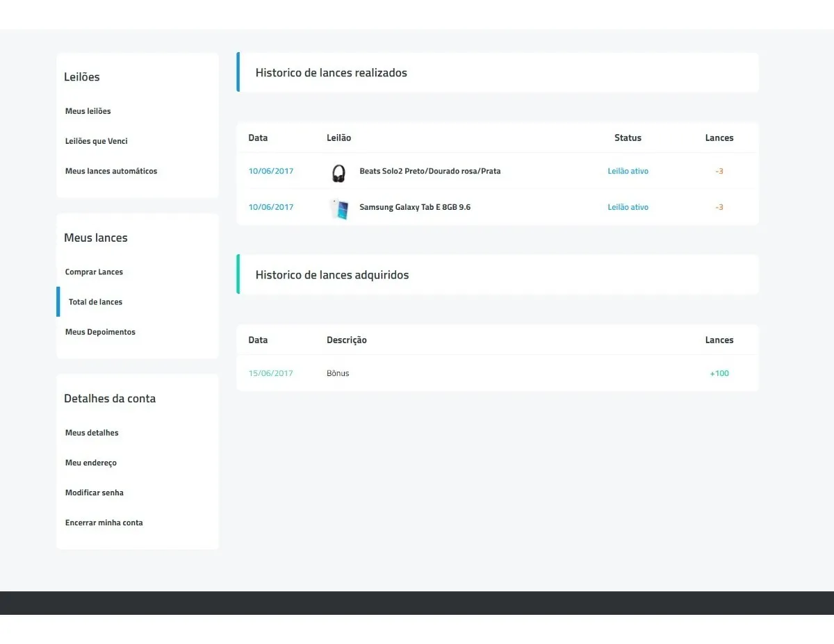Click the -3 lances value in Samsung row
Viewport: 834px width, 644px height.
pyautogui.click(x=719, y=207)
